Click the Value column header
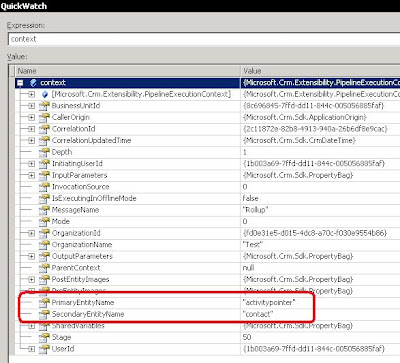The width and height of the screenshot is (400, 363). [x=320, y=71]
